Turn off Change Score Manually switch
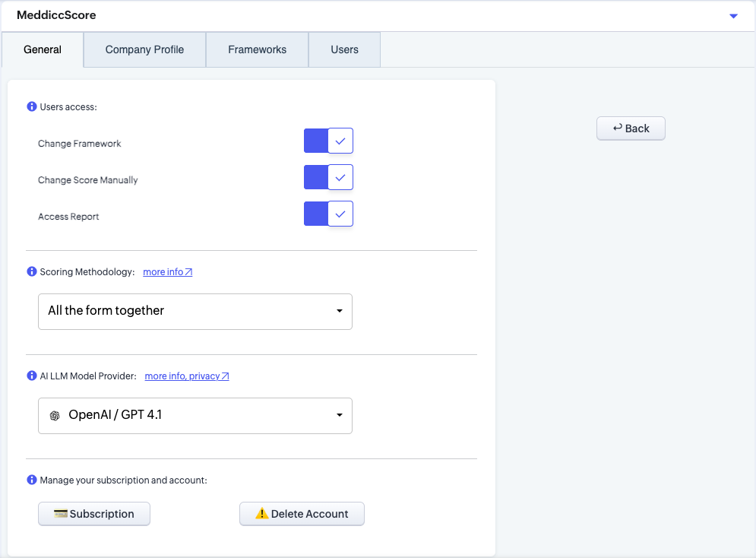The width and height of the screenshot is (756, 558). coord(328,177)
